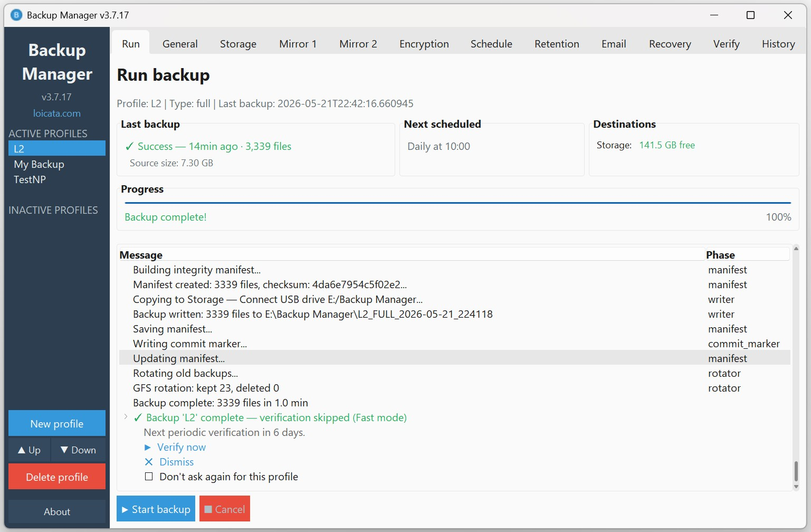The image size is (811, 532).
Task: Select the Manifest created: 3339 files row
Action: 455,284
